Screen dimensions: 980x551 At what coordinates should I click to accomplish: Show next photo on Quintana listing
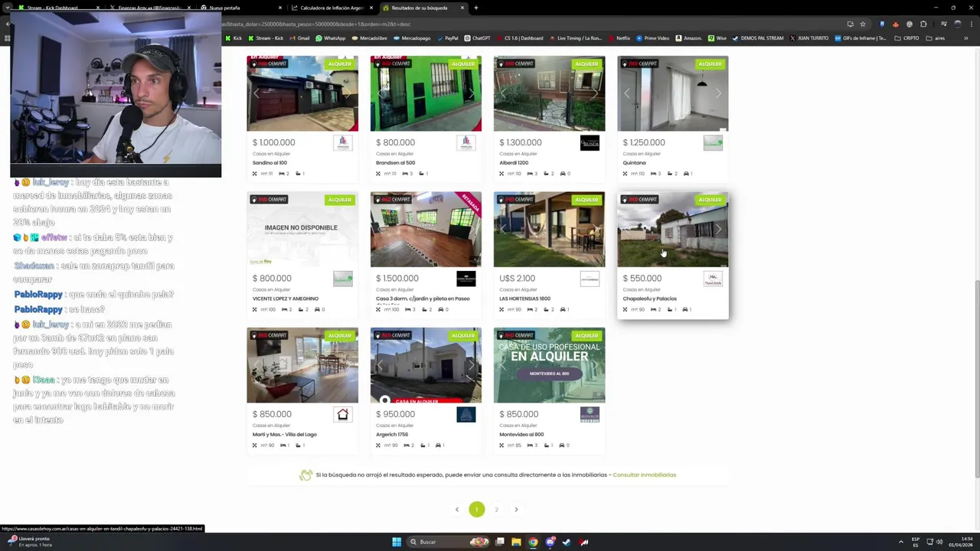click(x=718, y=93)
